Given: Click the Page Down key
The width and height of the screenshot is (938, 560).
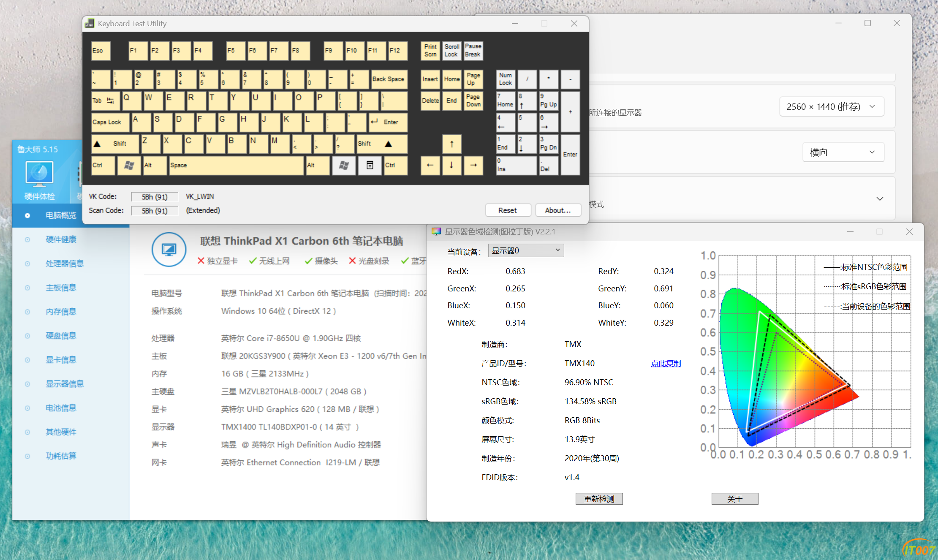Looking at the screenshot, I should coord(473,101).
